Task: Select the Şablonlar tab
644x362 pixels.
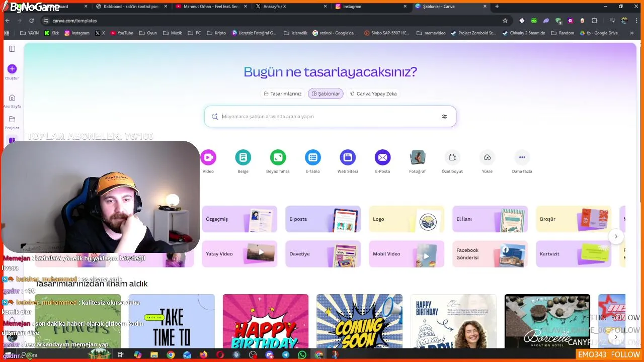Action: [326, 94]
